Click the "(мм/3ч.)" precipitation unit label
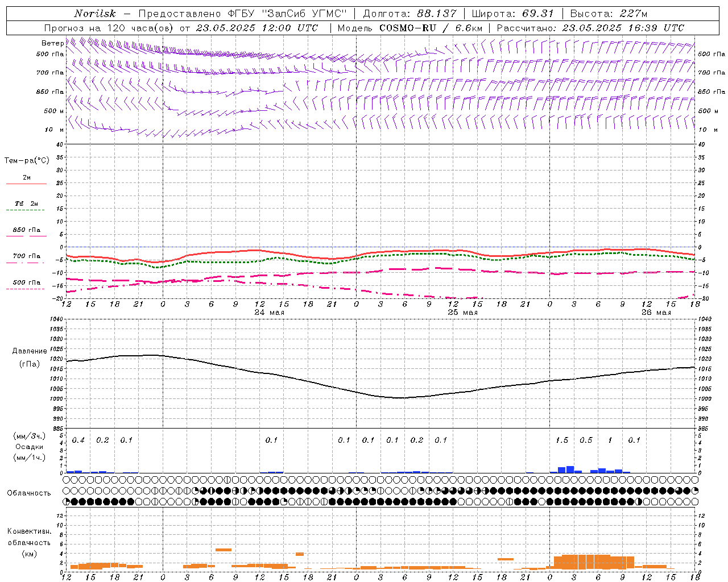 pos(30,436)
